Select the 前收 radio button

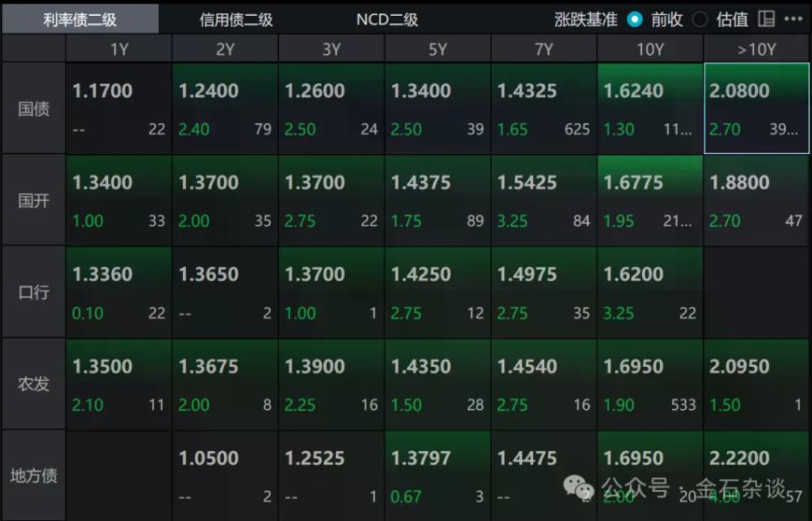[635, 20]
